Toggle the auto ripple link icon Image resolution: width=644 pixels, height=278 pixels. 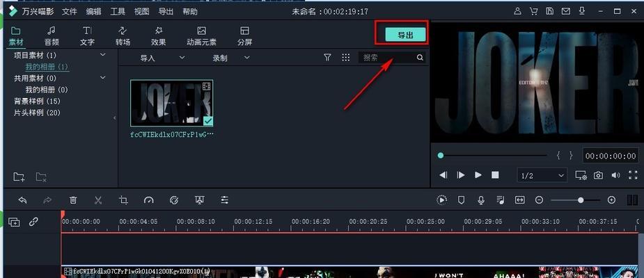(33, 222)
